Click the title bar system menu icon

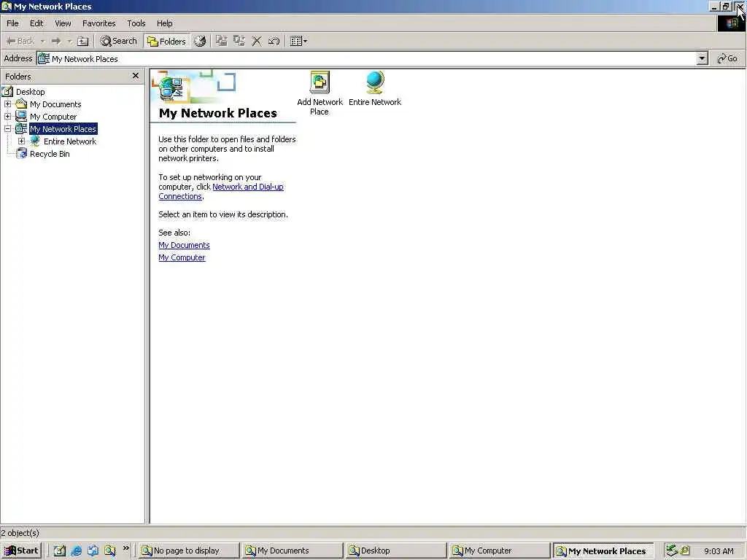[x=6, y=6]
